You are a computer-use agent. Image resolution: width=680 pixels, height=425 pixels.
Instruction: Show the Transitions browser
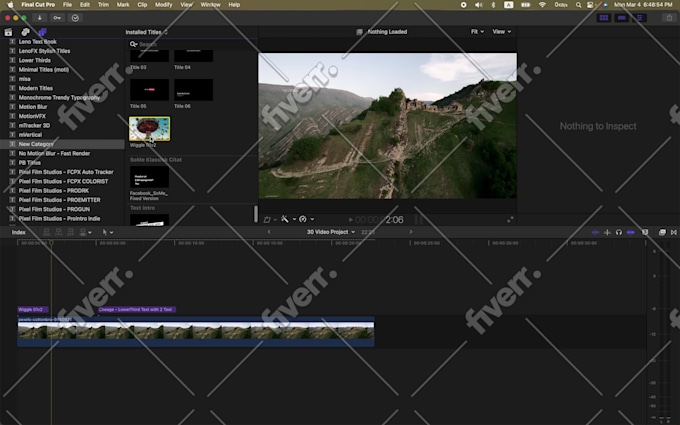[x=673, y=232]
